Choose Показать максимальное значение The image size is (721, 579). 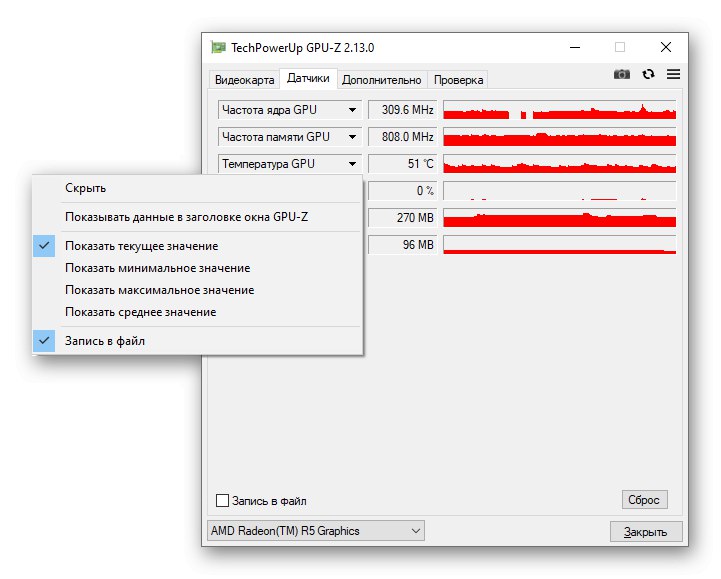(198, 290)
